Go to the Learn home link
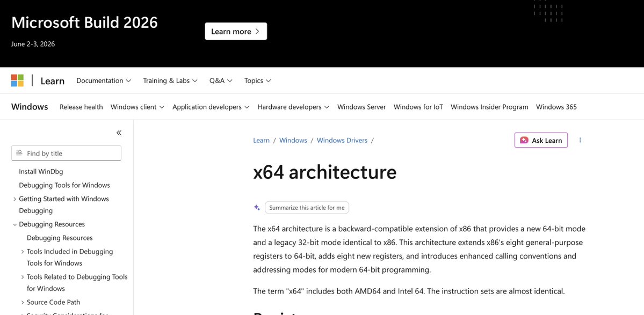 pyautogui.click(x=52, y=81)
